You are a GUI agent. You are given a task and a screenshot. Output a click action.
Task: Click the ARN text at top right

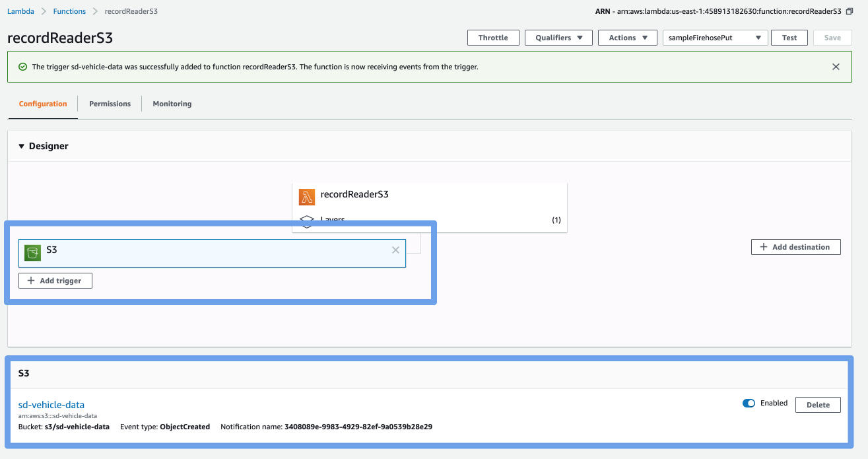718,11
